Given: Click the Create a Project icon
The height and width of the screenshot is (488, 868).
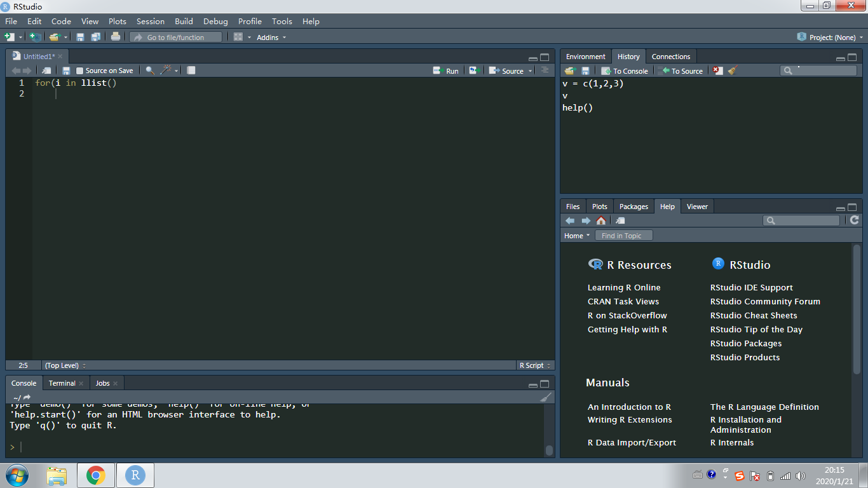Looking at the screenshot, I should pos(35,37).
